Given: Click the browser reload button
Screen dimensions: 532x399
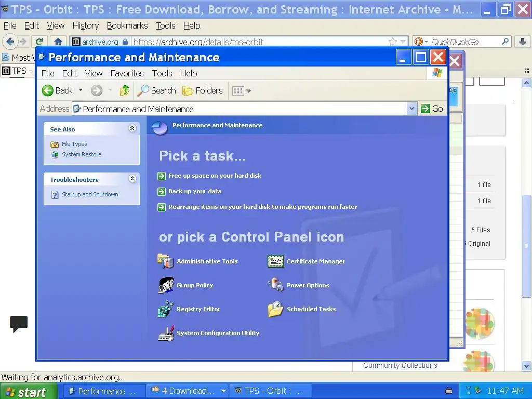Looking at the screenshot, I should pyautogui.click(x=39, y=42).
